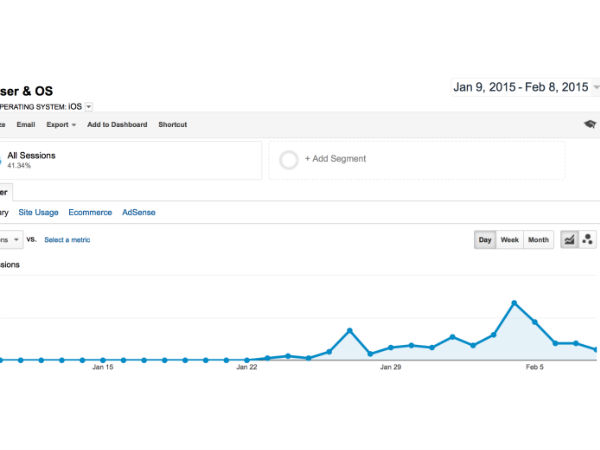Image resolution: width=600 pixels, height=450 pixels.
Task: Click Add to Dashboard
Action: (117, 125)
